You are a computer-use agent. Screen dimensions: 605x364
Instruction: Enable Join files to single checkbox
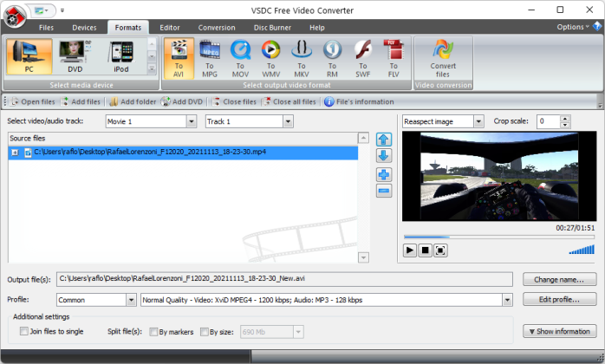(x=24, y=331)
